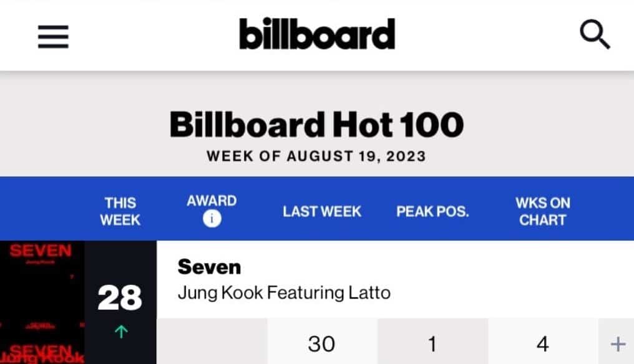The height and width of the screenshot is (364, 634).
Task: Open Jung Kook Featuring Latto artist link
Action: pos(284,293)
